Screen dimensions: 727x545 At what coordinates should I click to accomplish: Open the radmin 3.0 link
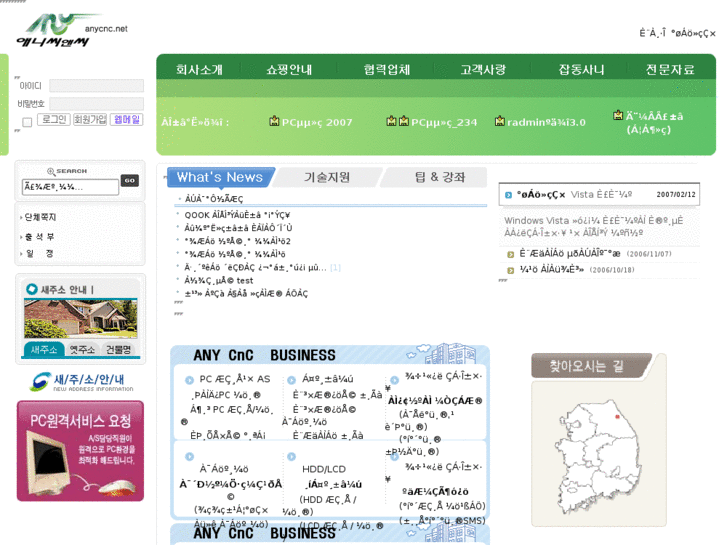click(546, 122)
